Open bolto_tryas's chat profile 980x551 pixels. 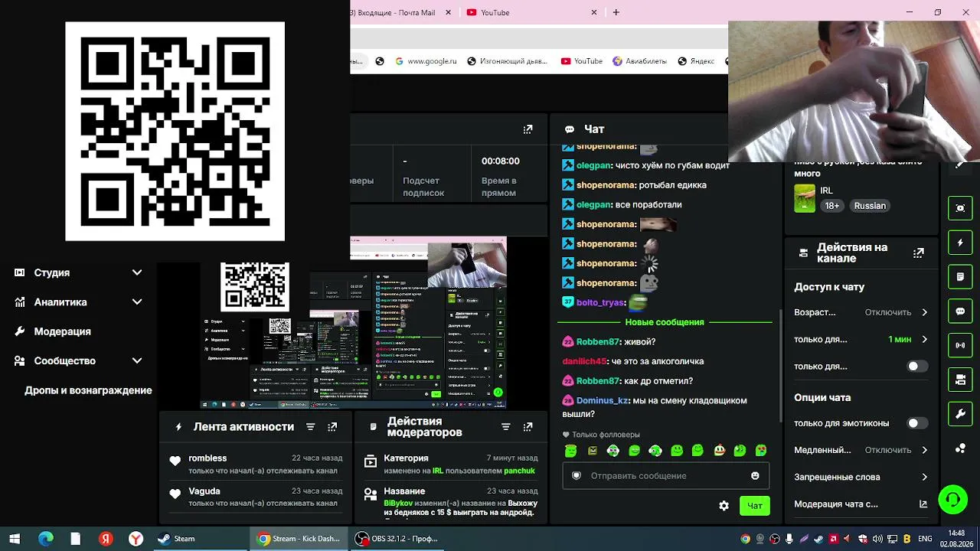click(x=600, y=302)
